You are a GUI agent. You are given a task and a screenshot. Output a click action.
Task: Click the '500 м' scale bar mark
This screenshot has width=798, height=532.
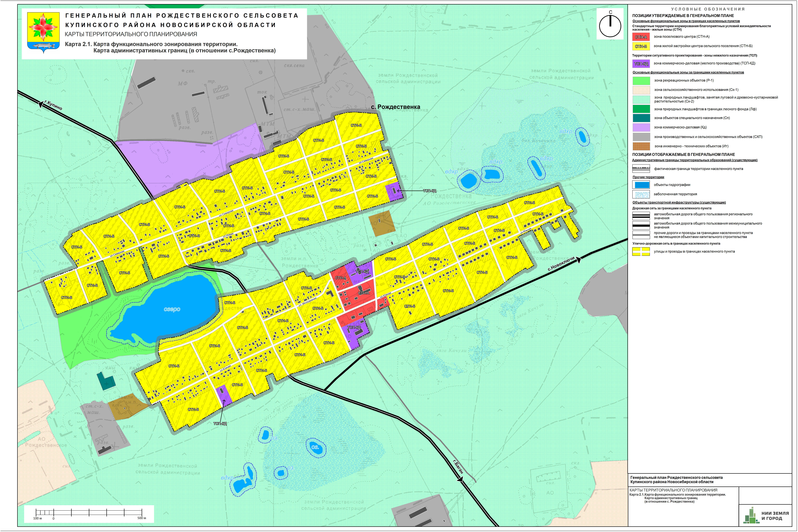[142, 518]
